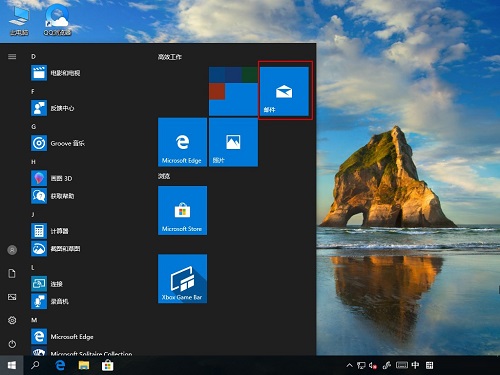This screenshot has height=375, width=500.
Task: Click the letter L section header
Action: [33, 267]
